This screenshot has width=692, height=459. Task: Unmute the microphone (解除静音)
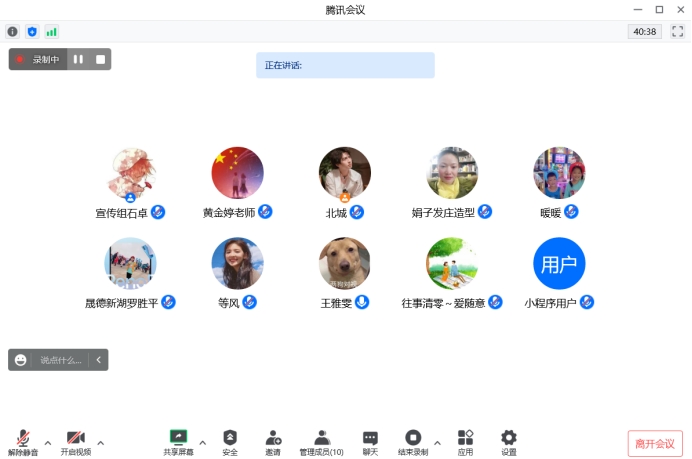[x=23, y=441]
